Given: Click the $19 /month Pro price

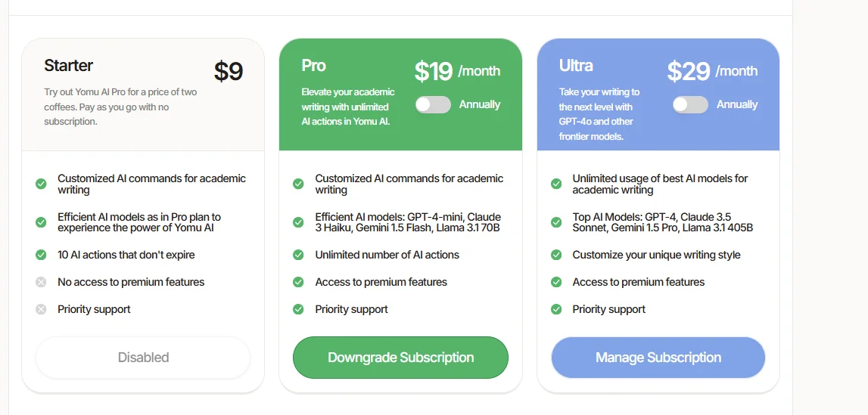Looking at the screenshot, I should coord(457,71).
